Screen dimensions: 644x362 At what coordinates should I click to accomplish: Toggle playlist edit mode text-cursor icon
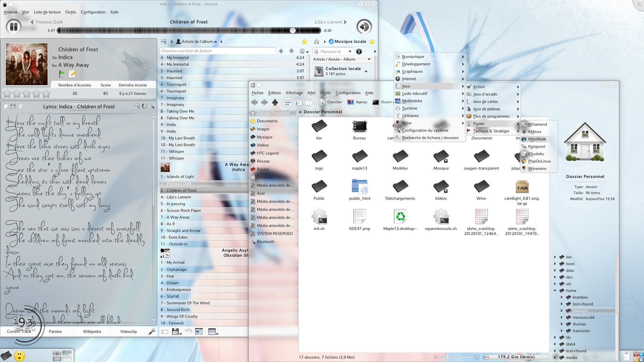pyautogui.click(x=165, y=331)
